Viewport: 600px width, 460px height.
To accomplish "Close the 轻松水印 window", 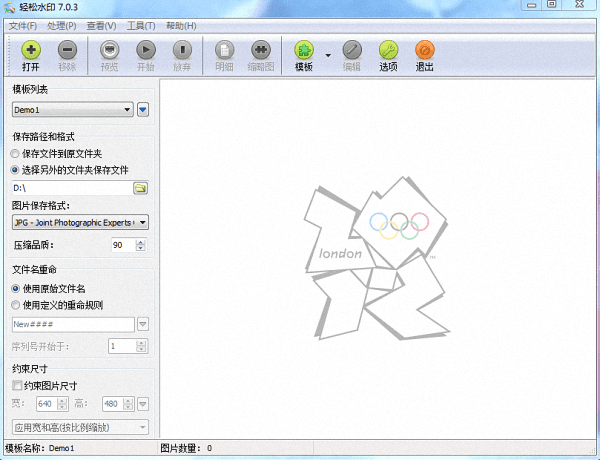I will pyautogui.click(x=580, y=5).
